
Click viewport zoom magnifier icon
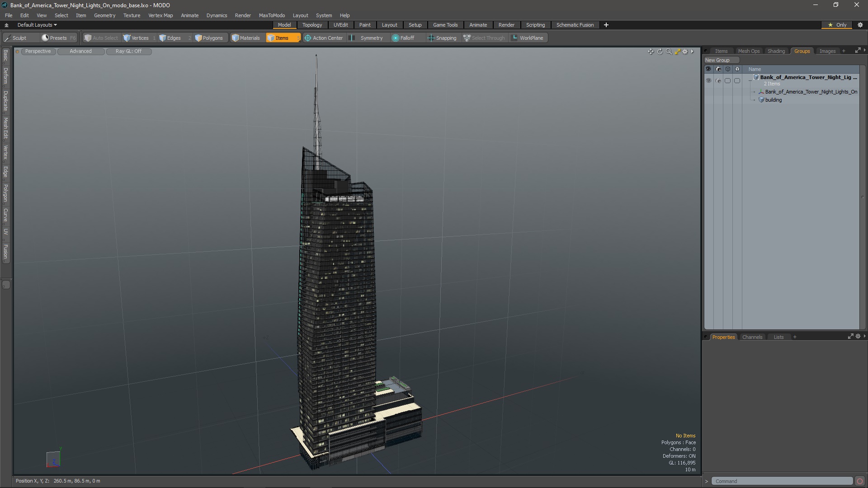pos(669,52)
